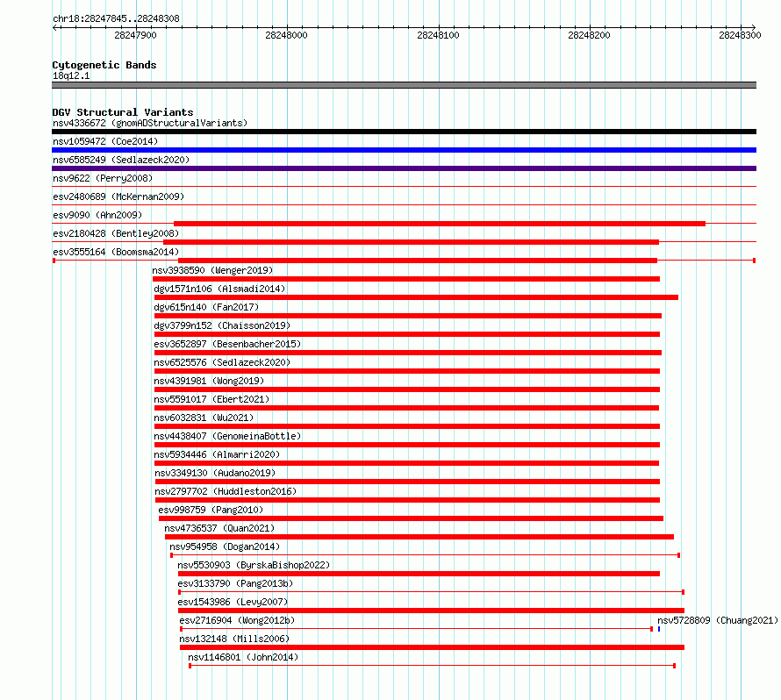Click ruler position 28248200
Viewport: 781px width, 700px height.
[x=589, y=35]
